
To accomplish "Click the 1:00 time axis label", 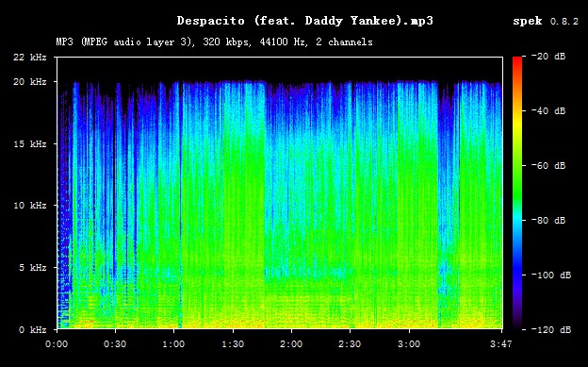I will pos(173,344).
